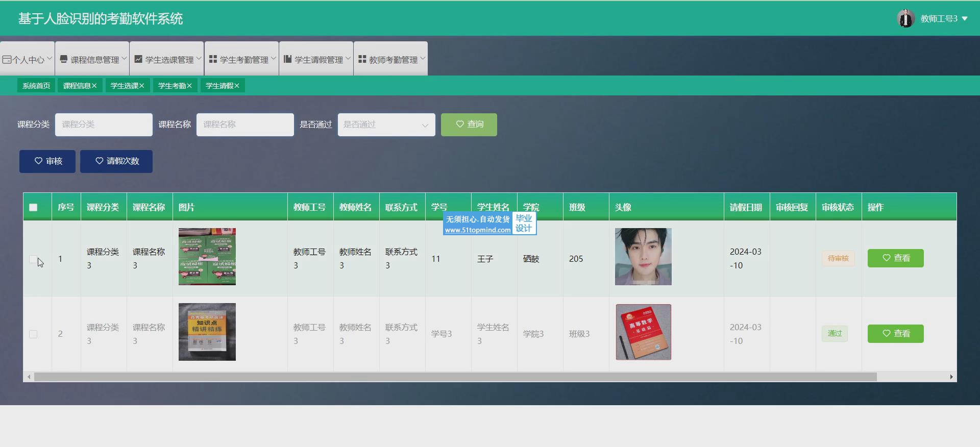Click the 教师考勤管理 grid icon
This screenshot has width=980, height=447.
tap(362, 59)
